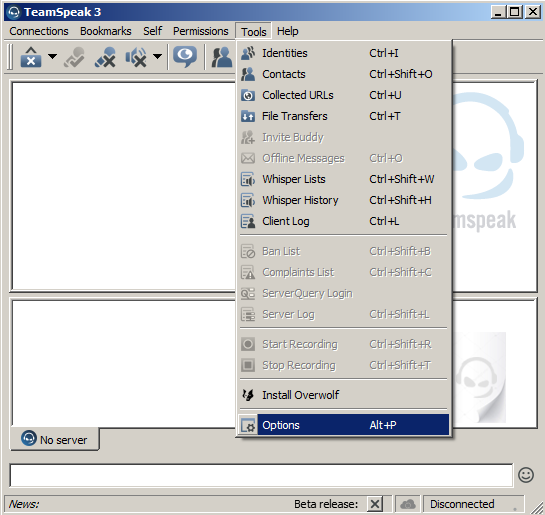Click the Offline Messages envelope icon
This screenshot has height=515, width=545.
click(248, 158)
